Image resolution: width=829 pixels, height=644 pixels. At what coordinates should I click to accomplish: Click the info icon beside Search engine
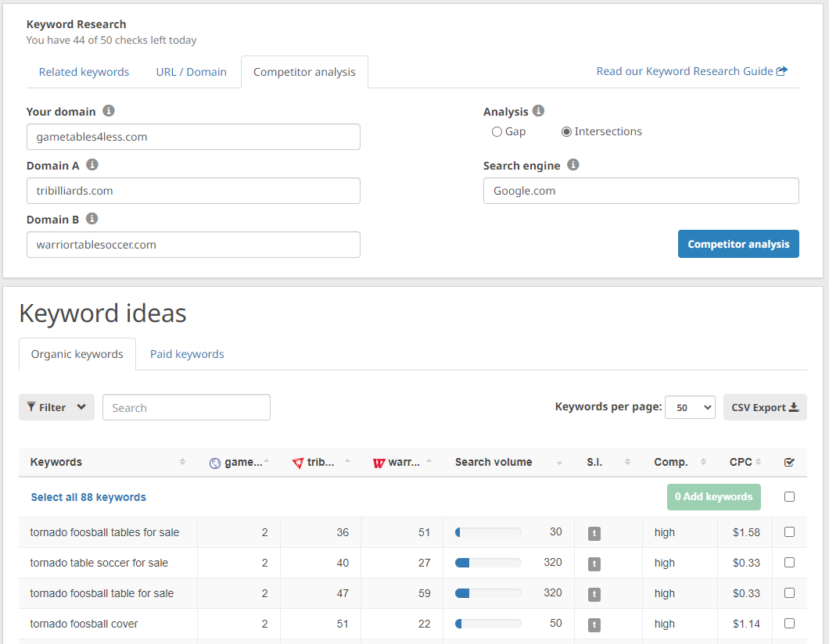coord(573,165)
